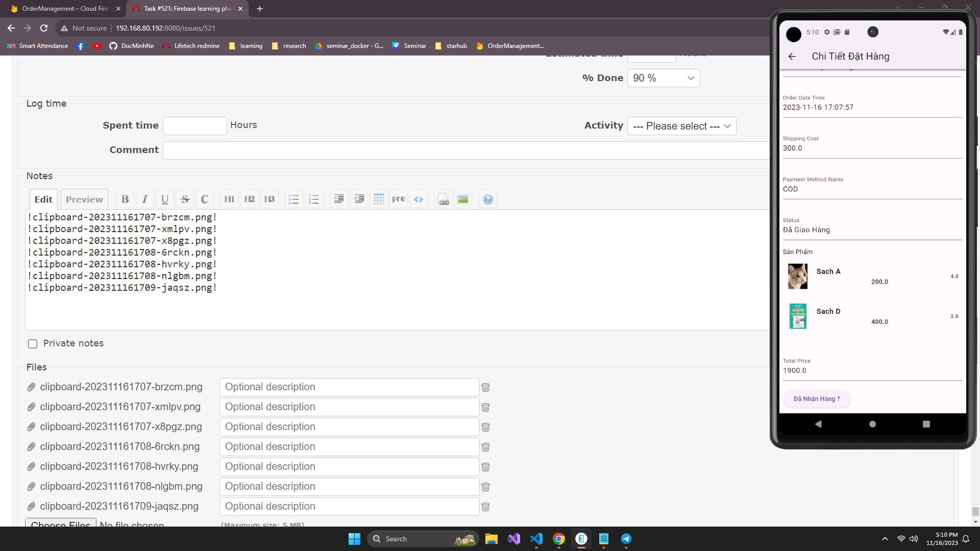Insert an unordered bullet list
This screenshot has width=980, height=551.
point(293,199)
